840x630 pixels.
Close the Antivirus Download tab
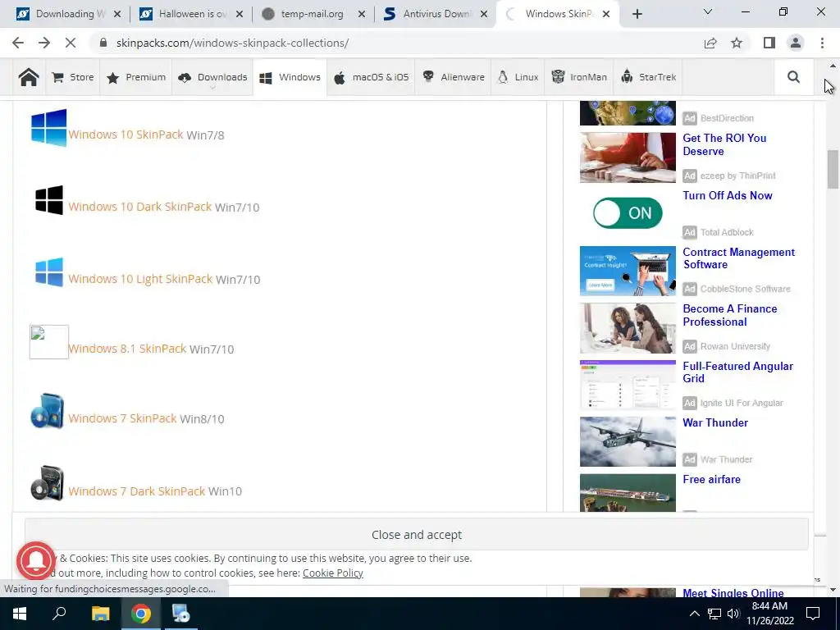484,14
